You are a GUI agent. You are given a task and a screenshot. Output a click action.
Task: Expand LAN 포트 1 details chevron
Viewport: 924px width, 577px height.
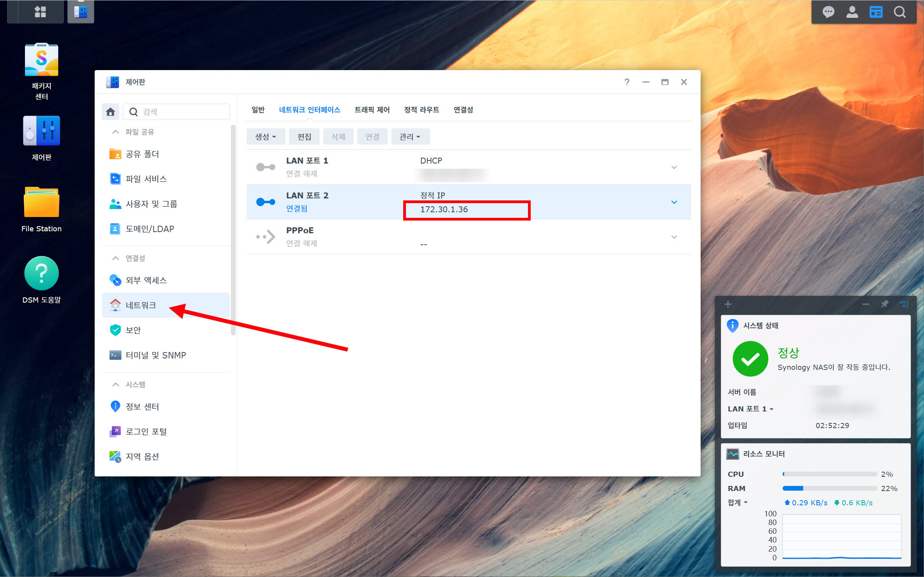point(674,167)
